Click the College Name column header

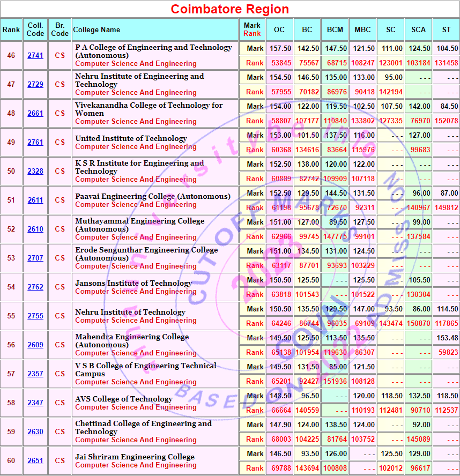coord(97,30)
